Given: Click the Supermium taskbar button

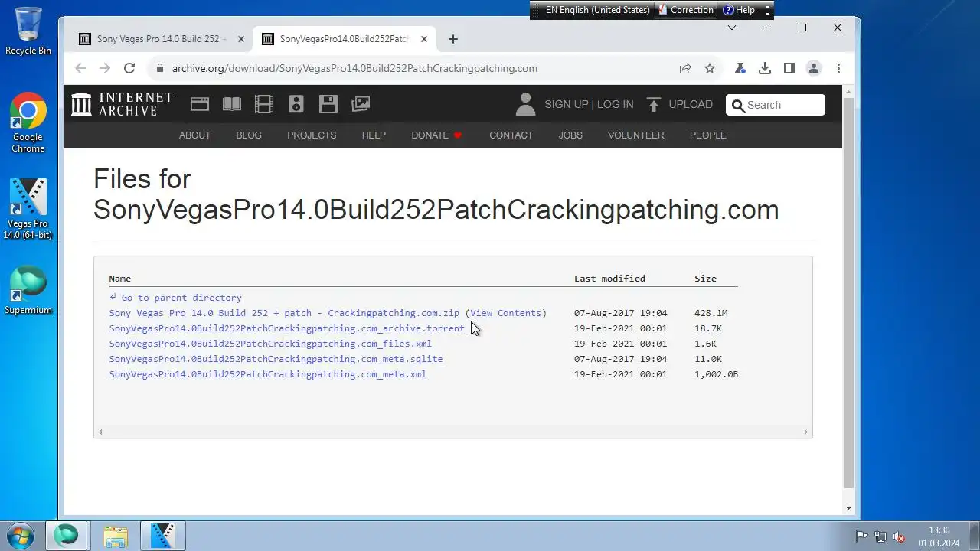Looking at the screenshot, I should [x=66, y=536].
